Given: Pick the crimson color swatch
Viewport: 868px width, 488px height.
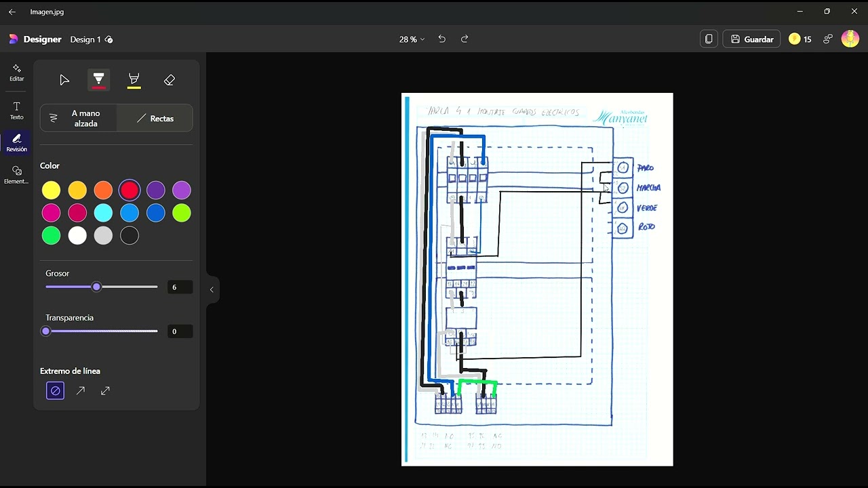Looking at the screenshot, I should point(77,213).
